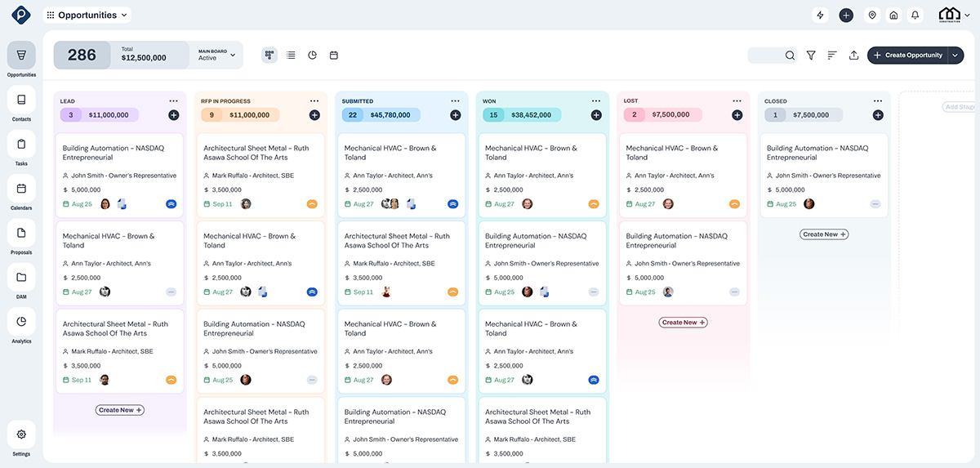Open first LEAD card Building Automation – NASDAQ
The height and width of the screenshot is (468, 980).
tap(119, 176)
